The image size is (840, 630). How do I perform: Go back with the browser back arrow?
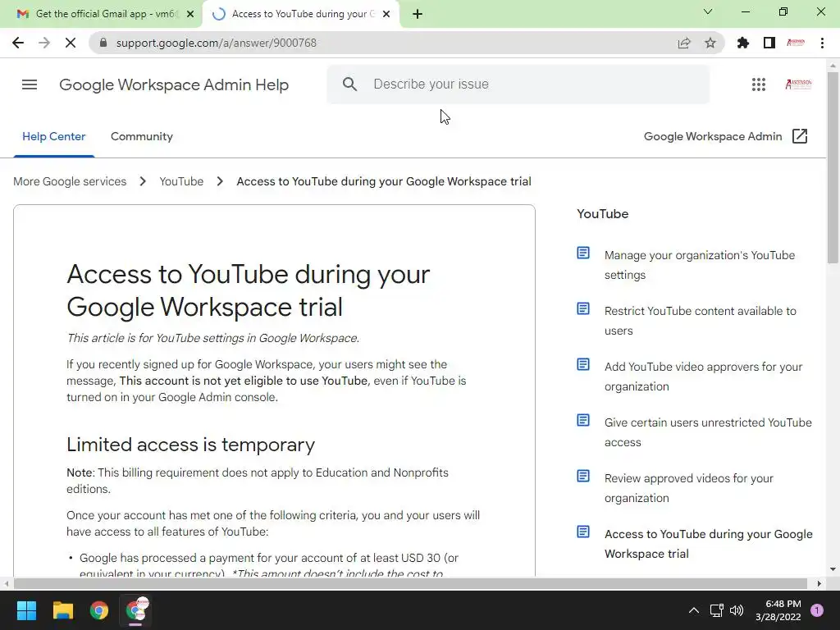tap(18, 43)
